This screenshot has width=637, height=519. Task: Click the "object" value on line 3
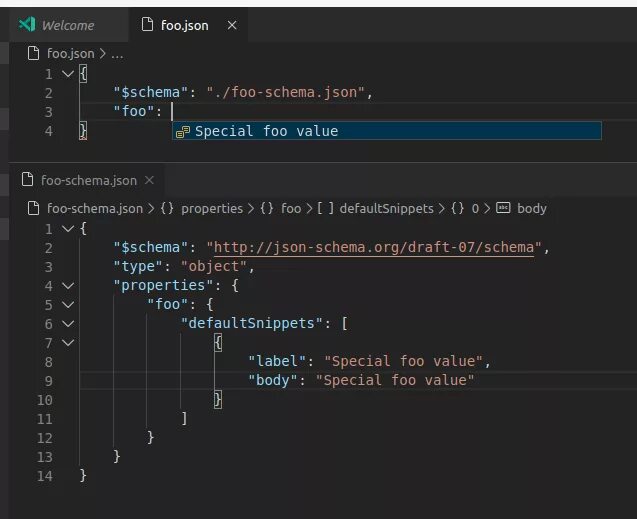(x=213, y=267)
